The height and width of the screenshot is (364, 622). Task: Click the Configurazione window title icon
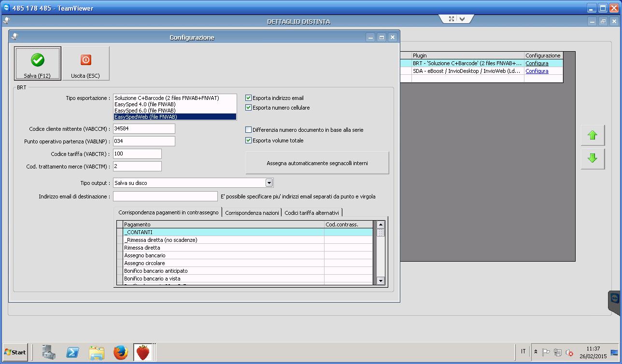[15, 37]
